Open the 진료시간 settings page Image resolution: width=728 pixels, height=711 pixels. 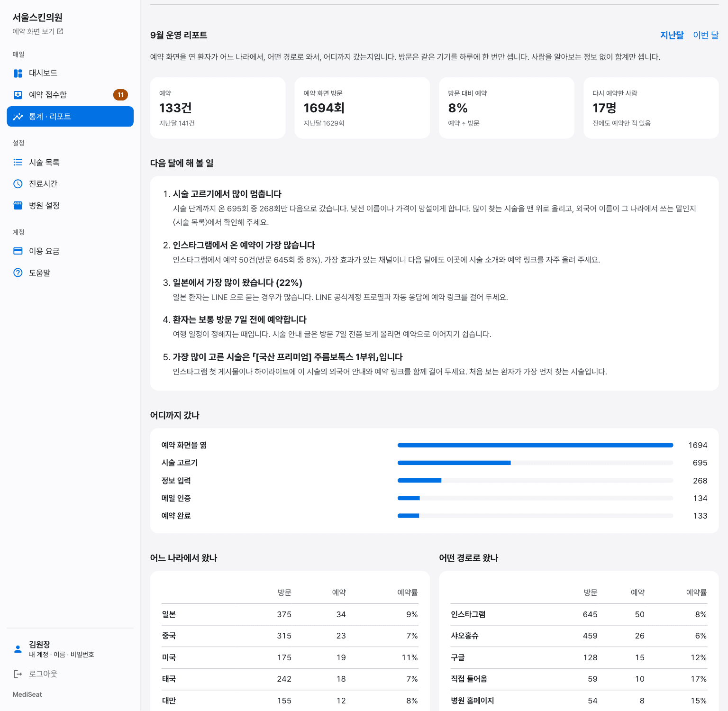[x=70, y=184]
